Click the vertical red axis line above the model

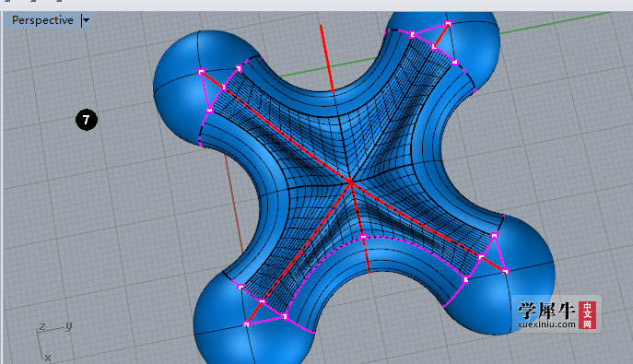coord(326,59)
